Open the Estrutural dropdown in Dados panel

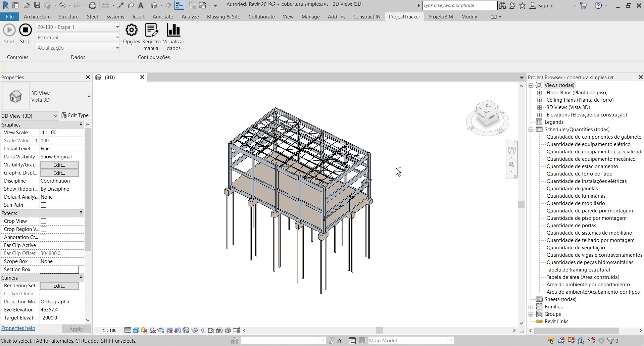click(117, 37)
